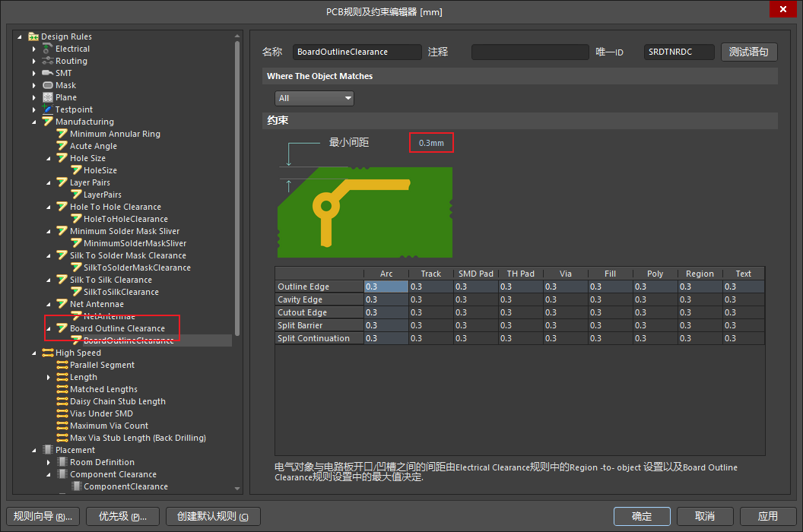
Task: Click the Vias Under SMD icon
Action: coord(62,413)
